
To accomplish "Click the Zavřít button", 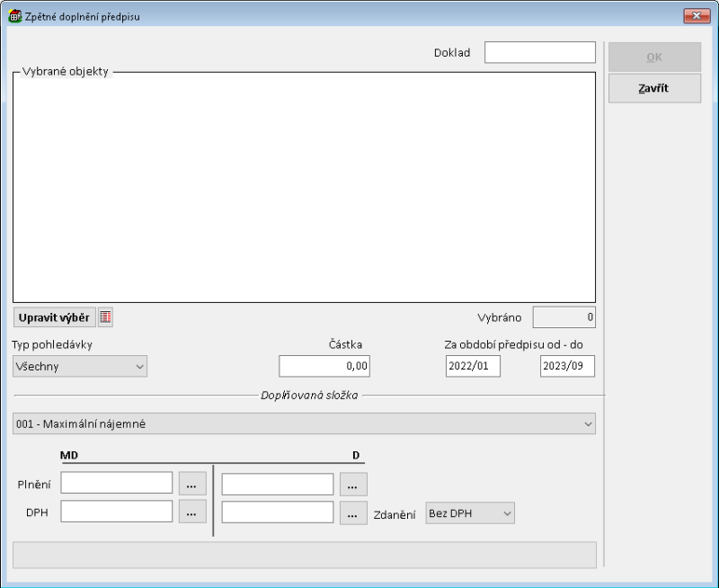I will click(654, 88).
